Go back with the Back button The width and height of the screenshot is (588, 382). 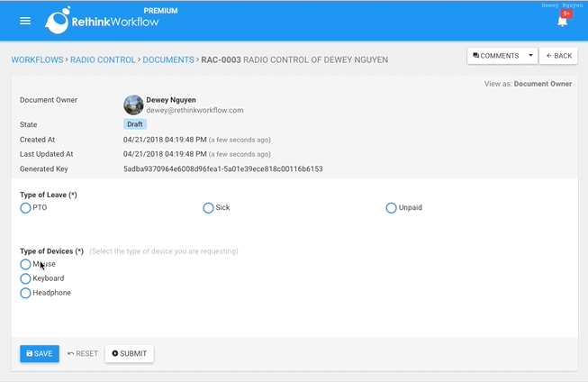tap(558, 56)
